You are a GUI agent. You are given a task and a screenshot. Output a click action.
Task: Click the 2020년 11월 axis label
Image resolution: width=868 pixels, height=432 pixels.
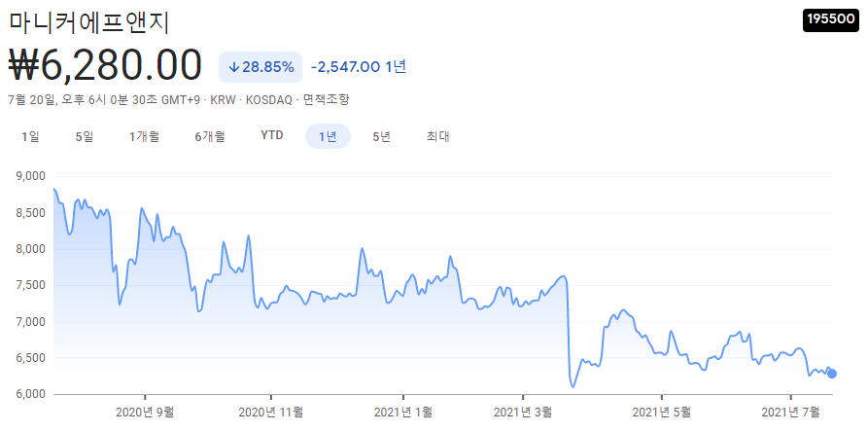pos(270,412)
